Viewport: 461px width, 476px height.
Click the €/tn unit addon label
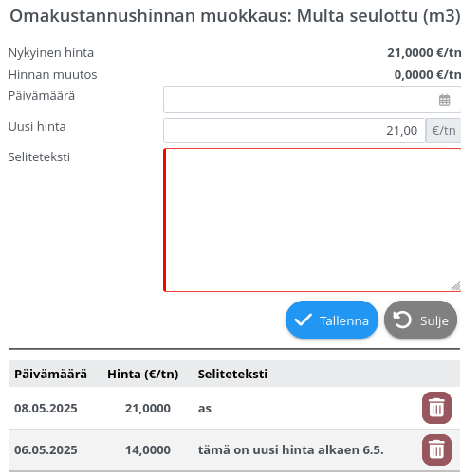443,130
